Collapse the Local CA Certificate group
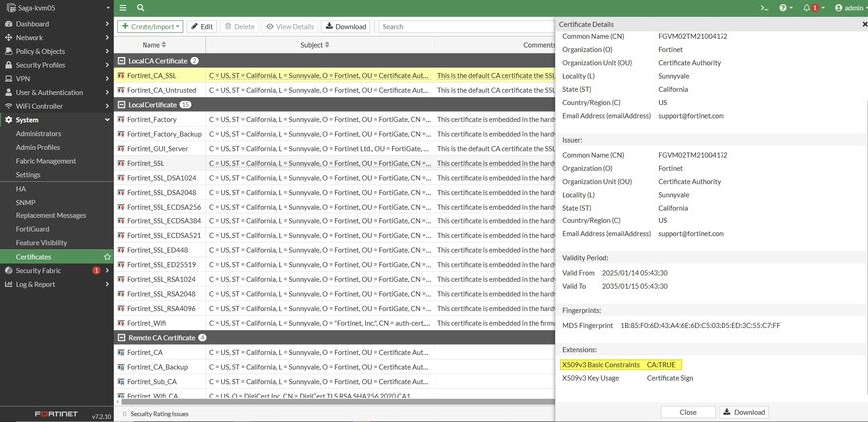Viewport: 868px width, 422px height. 121,61
